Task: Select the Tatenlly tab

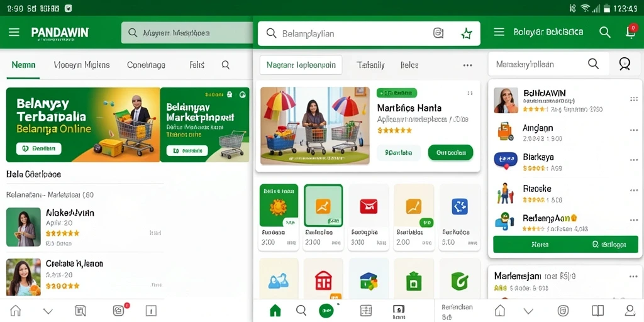Action: 370,65
